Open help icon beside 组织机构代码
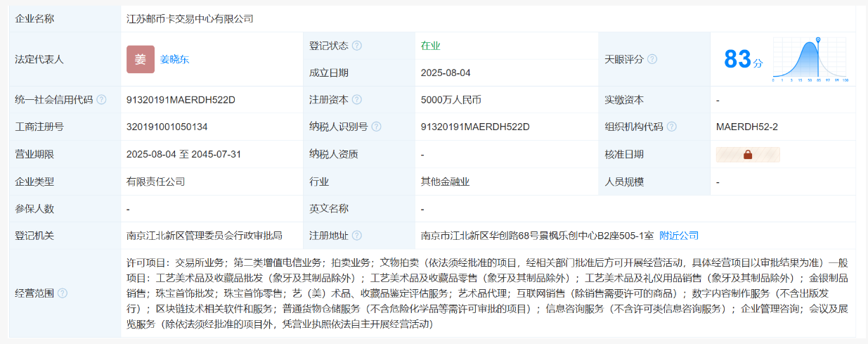 pyautogui.click(x=672, y=127)
